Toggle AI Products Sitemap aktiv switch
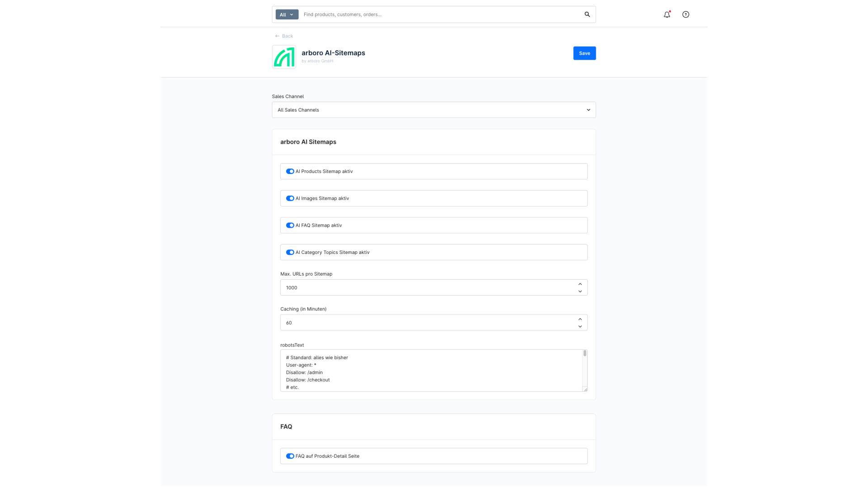The height and width of the screenshot is (488, 868). (x=290, y=171)
